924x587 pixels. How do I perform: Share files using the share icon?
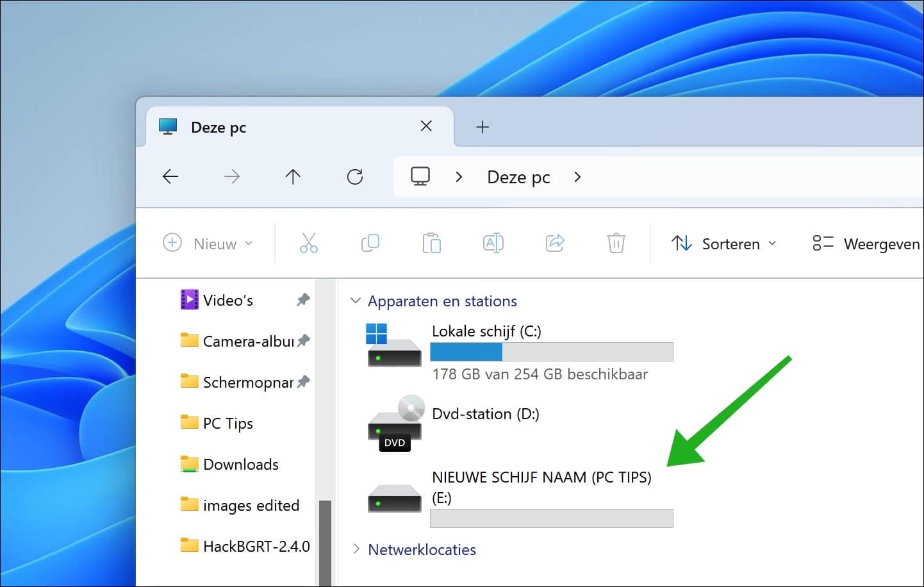[x=554, y=243]
